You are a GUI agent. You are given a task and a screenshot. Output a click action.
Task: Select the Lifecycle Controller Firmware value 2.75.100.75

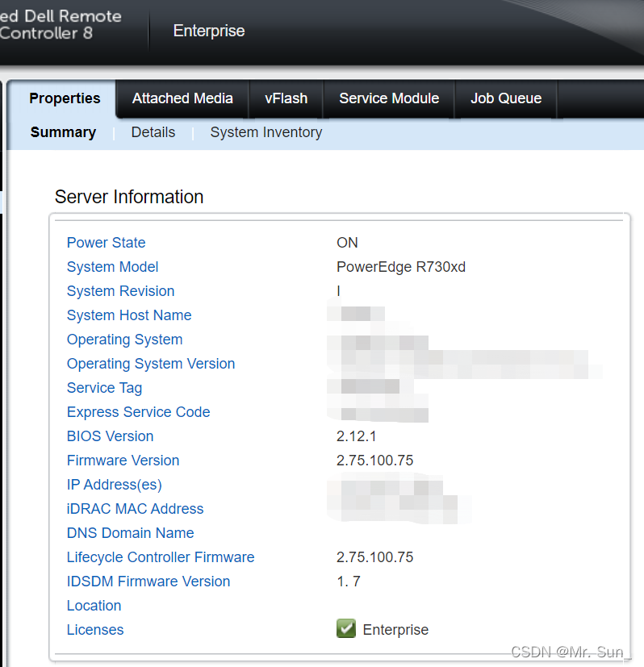coord(374,557)
